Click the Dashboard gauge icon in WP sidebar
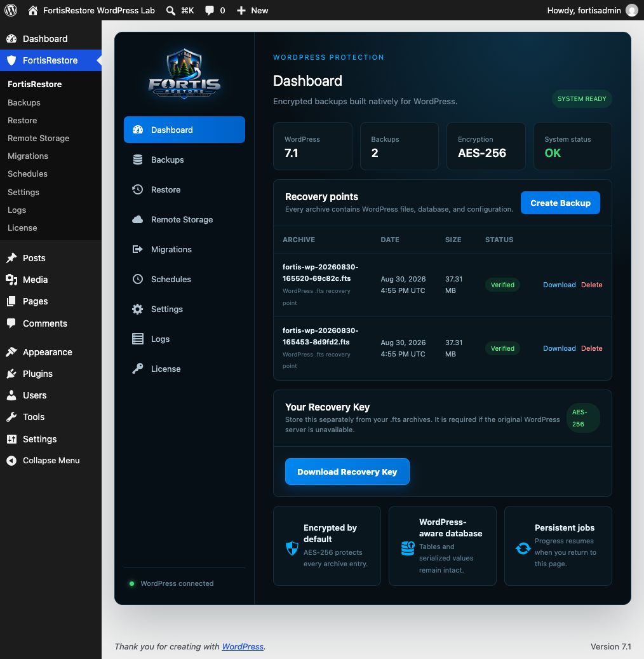 [11, 39]
